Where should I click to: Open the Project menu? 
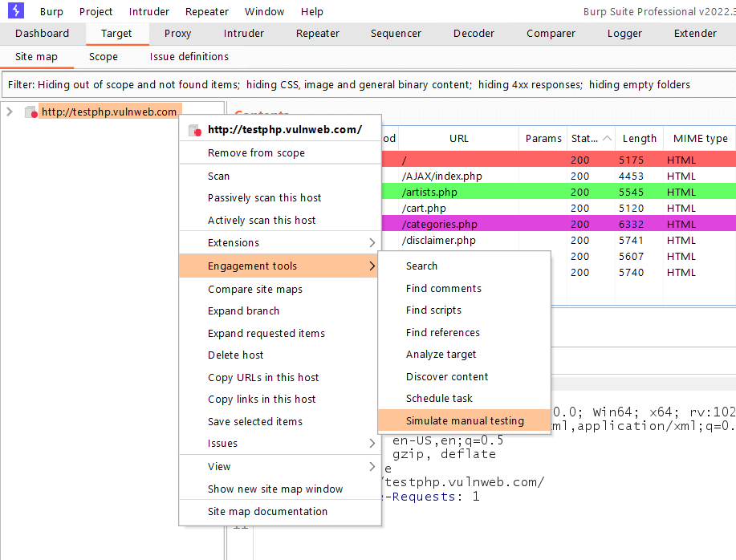[x=96, y=11]
